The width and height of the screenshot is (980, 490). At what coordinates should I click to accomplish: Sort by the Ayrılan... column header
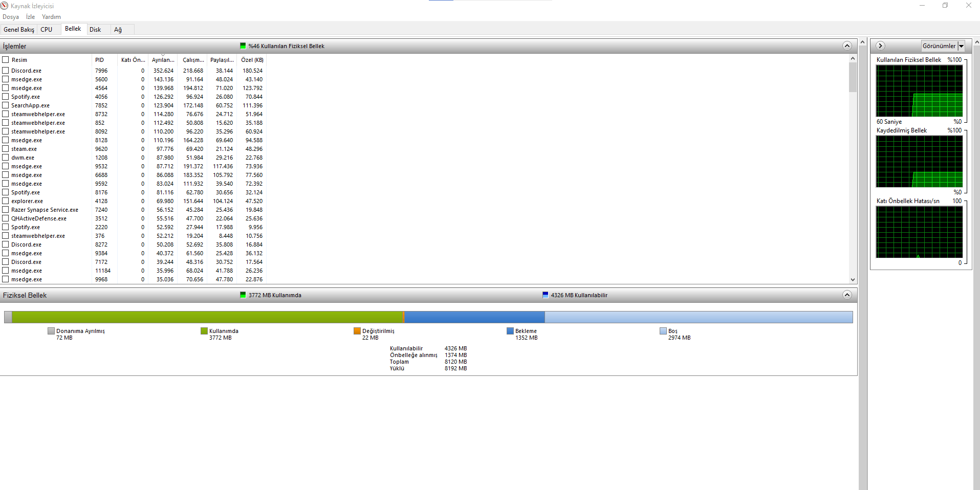point(163,60)
